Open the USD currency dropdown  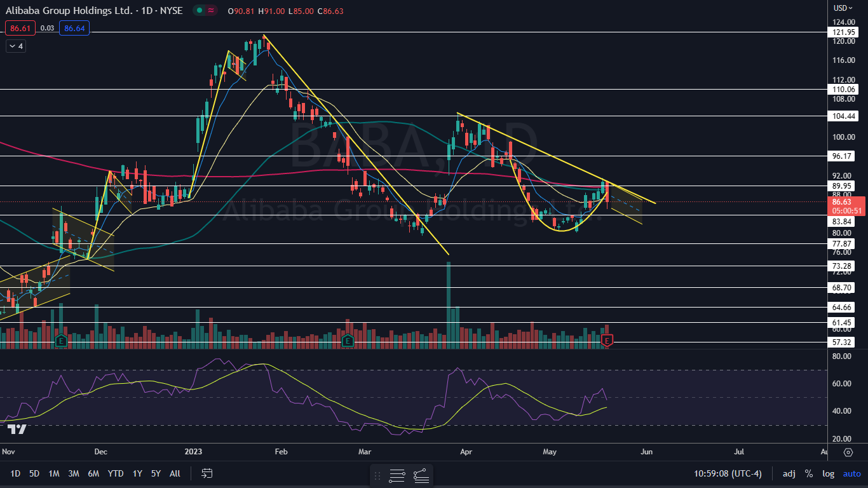[x=844, y=8]
